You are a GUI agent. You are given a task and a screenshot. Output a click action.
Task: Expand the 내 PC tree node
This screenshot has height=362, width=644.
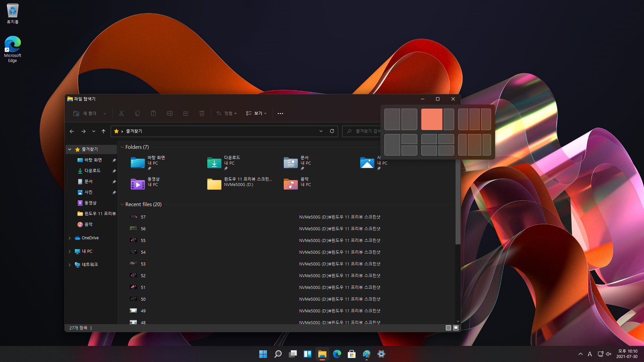(70, 251)
